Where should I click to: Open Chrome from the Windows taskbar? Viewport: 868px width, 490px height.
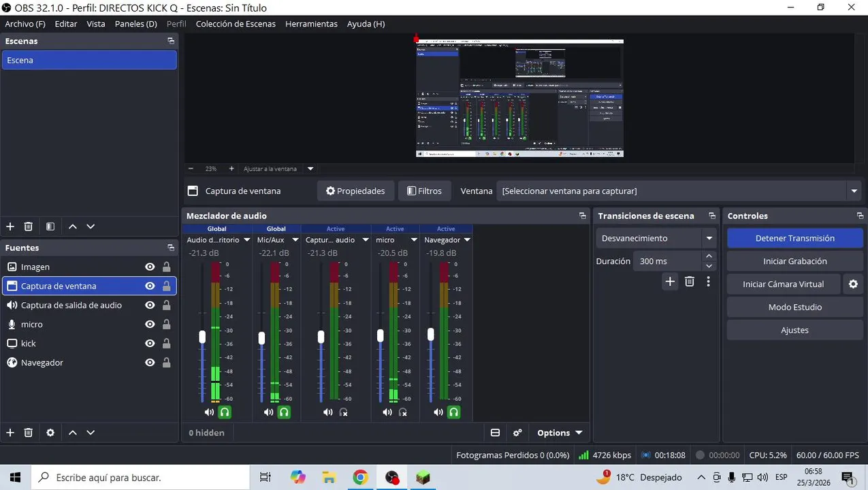coord(360,477)
